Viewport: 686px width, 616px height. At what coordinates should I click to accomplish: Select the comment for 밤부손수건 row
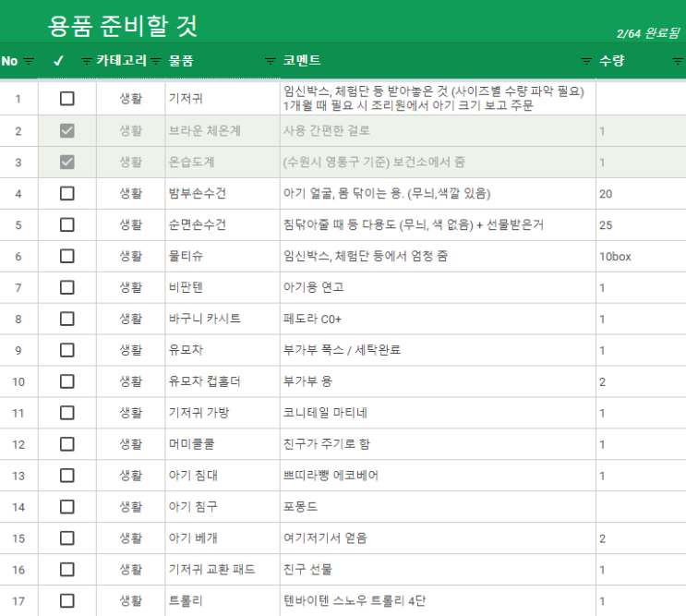(387, 193)
